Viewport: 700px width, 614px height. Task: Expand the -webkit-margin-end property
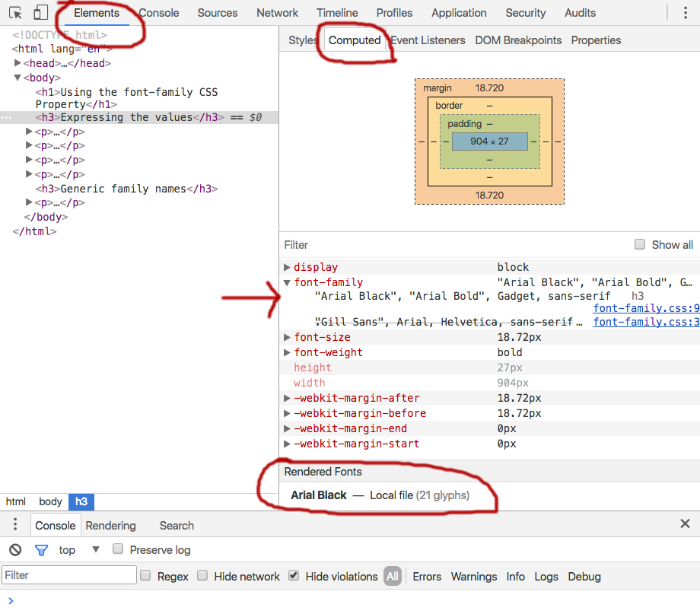click(x=287, y=428)
